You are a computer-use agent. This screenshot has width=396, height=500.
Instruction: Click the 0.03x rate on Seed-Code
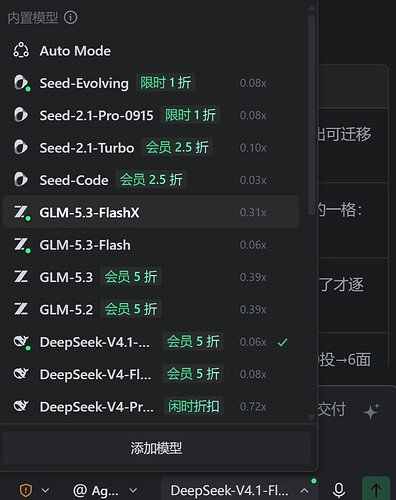point(253,180)
